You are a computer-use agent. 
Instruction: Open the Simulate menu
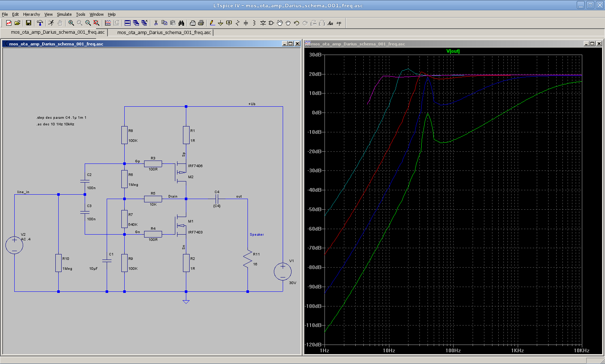pyautogui.click(x=64, y=14)
